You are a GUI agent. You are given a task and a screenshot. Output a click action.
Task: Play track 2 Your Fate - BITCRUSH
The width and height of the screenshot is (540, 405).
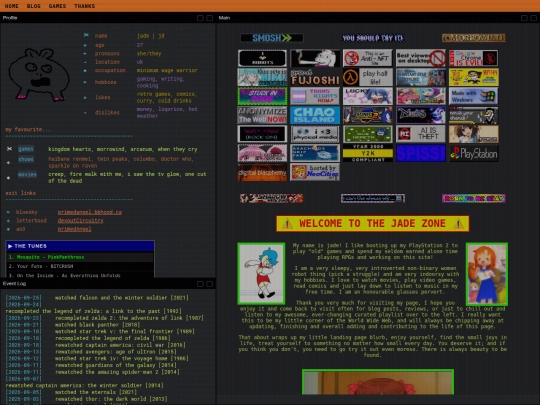(80, 266)
